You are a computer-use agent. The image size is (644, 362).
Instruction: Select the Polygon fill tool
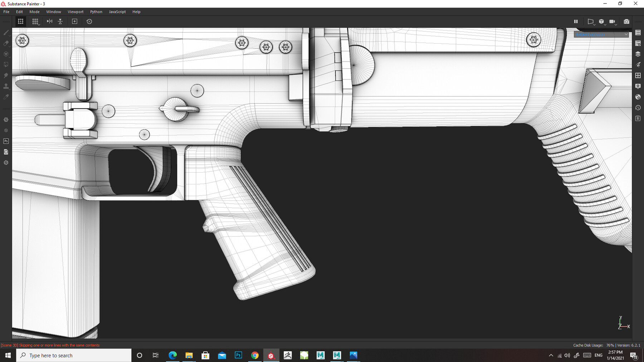tap(6, 64)
